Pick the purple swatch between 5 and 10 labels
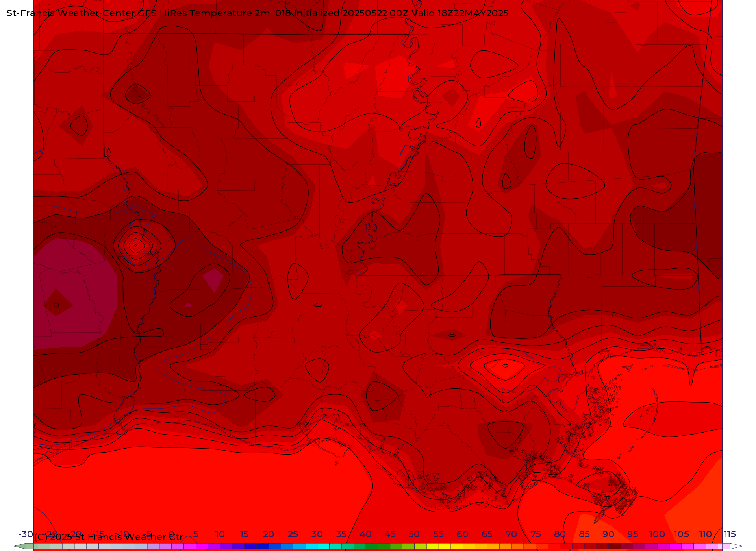Image resolution: width=756 pixels, height=551 pixels. point(214,546)
